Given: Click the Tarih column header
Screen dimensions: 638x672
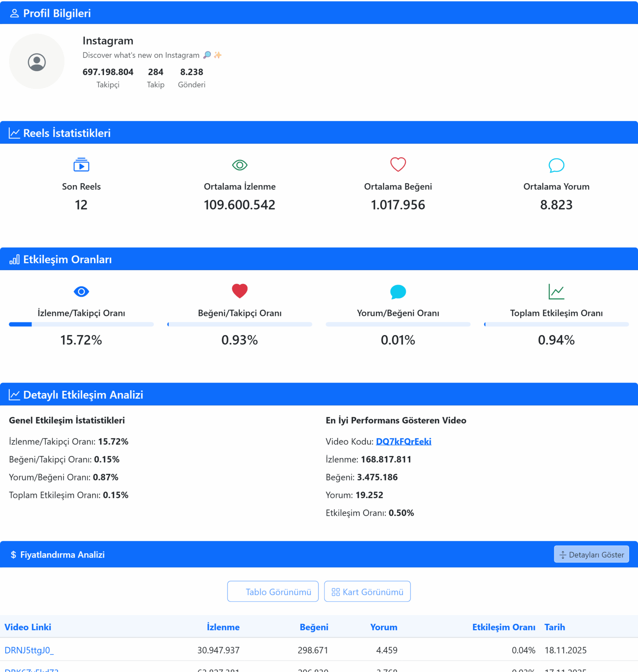Looking at the screenshot, I should tap(554, 627).
